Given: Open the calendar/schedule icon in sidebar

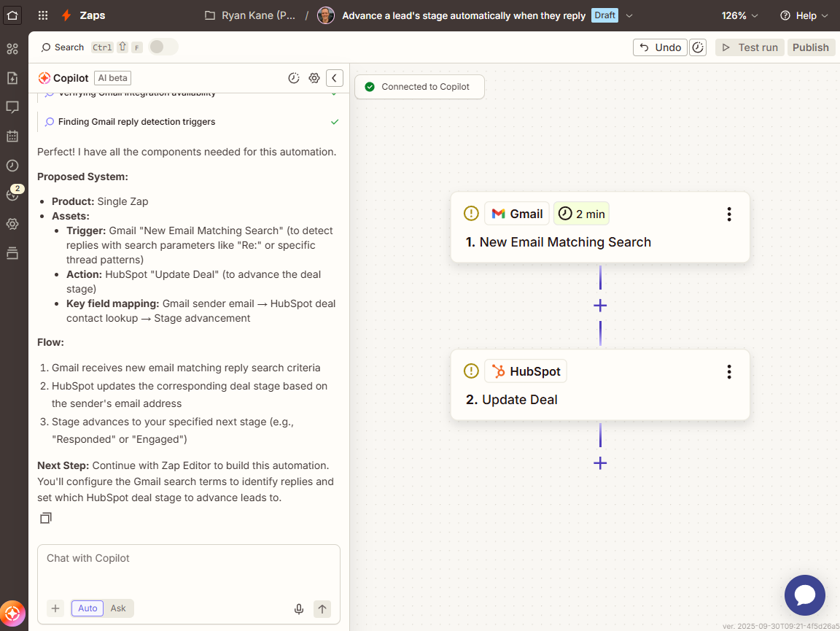Looking at the screenshot, I should (12, 136).
